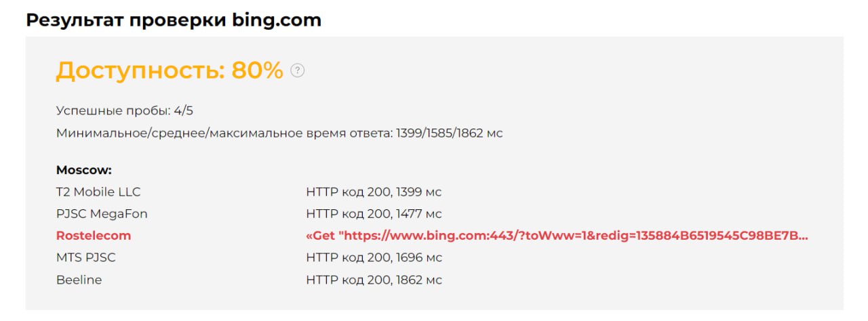Select the T2 Mobile LLC row label
The height and width of the screenshot is (321, 868).
tap(98, 192)
